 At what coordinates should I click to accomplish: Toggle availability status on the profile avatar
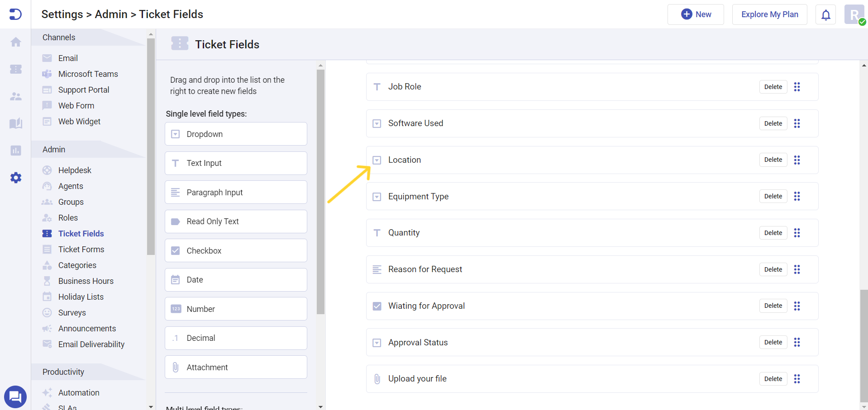coord(863,22)
